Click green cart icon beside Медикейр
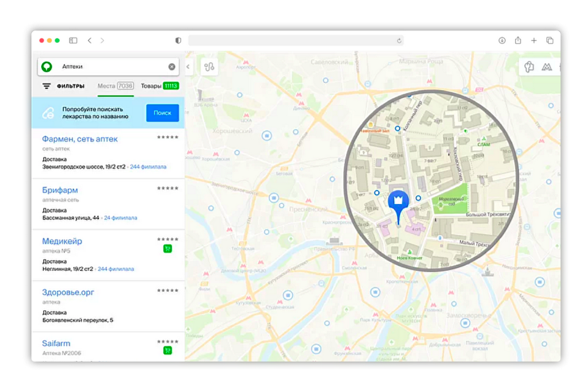Screen dimensions: 588x392 coord(168,249)
